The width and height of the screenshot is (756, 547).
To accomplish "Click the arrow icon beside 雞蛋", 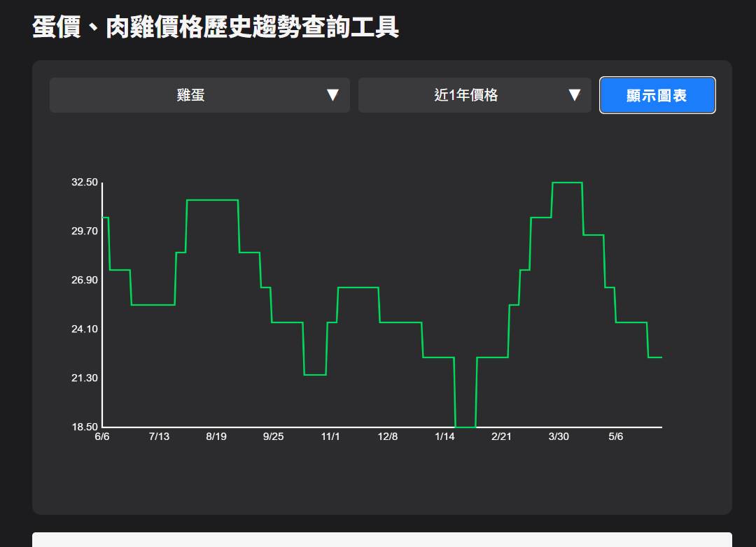I will 332,95.
